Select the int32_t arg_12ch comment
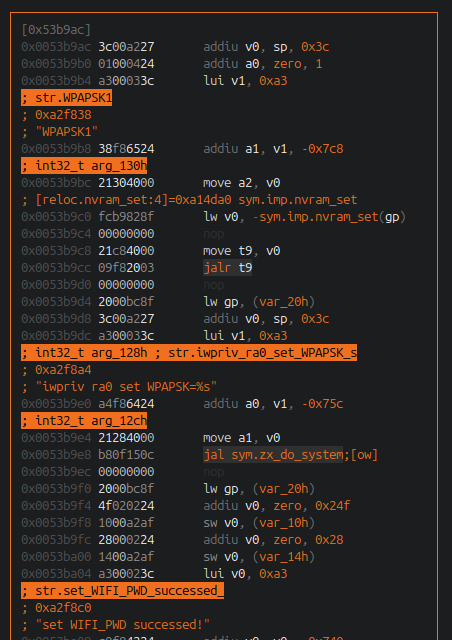 84,421
